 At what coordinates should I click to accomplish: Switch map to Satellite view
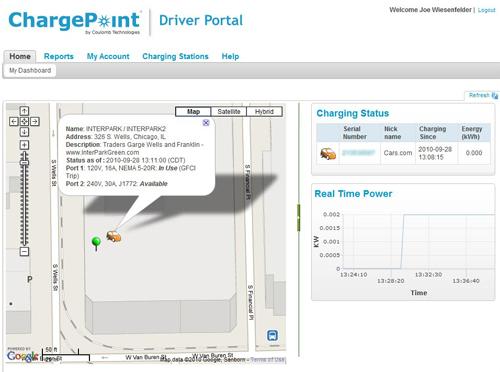(x=229, y=112)
